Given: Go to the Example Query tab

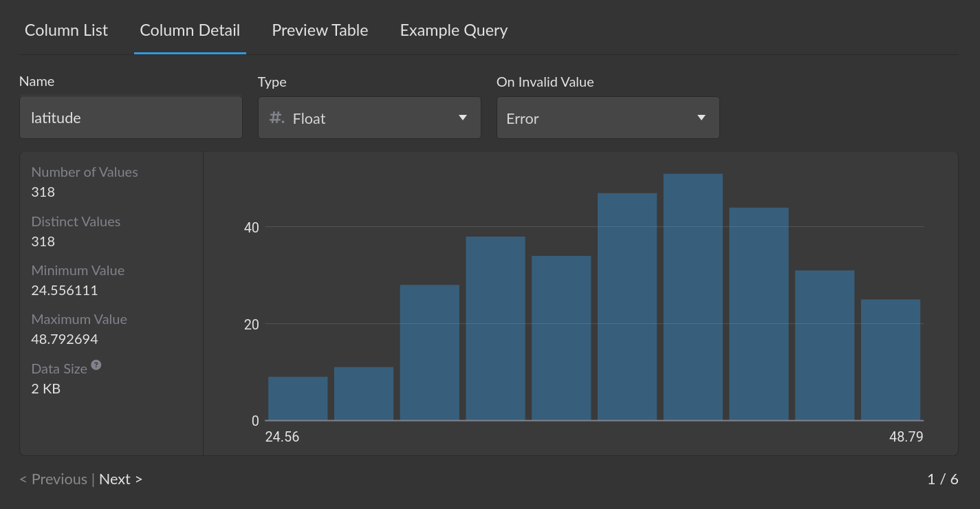Looking at the screenshot, I should coord(454,30).
